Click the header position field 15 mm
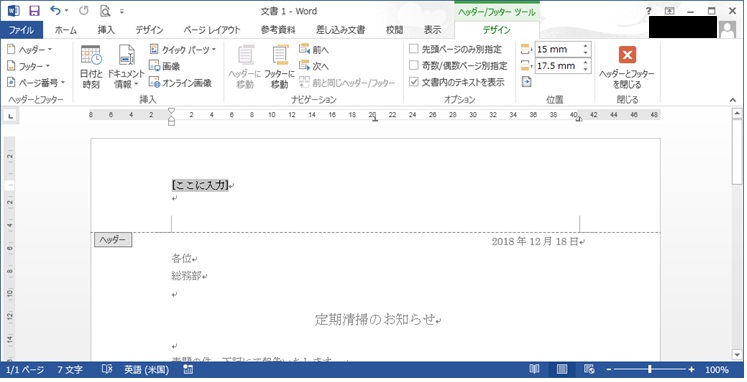 [557, 49]
